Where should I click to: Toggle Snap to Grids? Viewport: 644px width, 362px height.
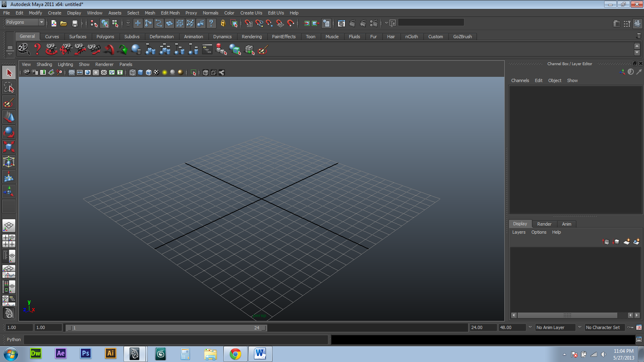[x=249, y=23]
